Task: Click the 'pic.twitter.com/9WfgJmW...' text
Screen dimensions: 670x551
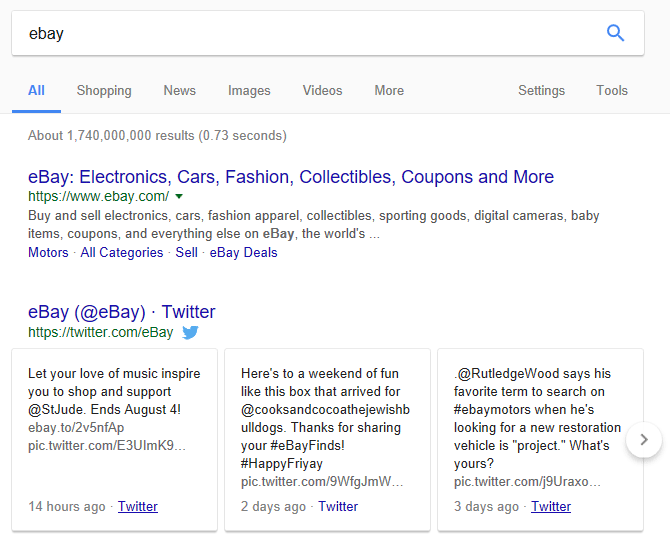Action: coord(322,482)
